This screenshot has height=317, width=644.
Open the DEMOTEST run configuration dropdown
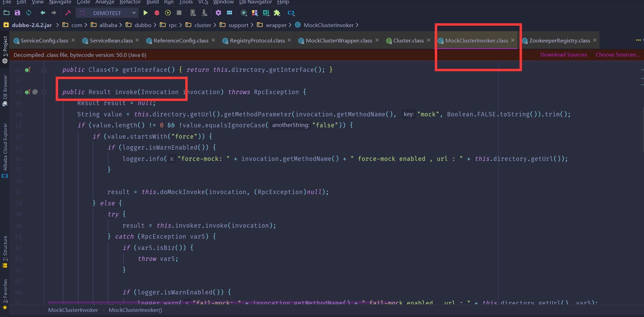(x=107, y=13)
